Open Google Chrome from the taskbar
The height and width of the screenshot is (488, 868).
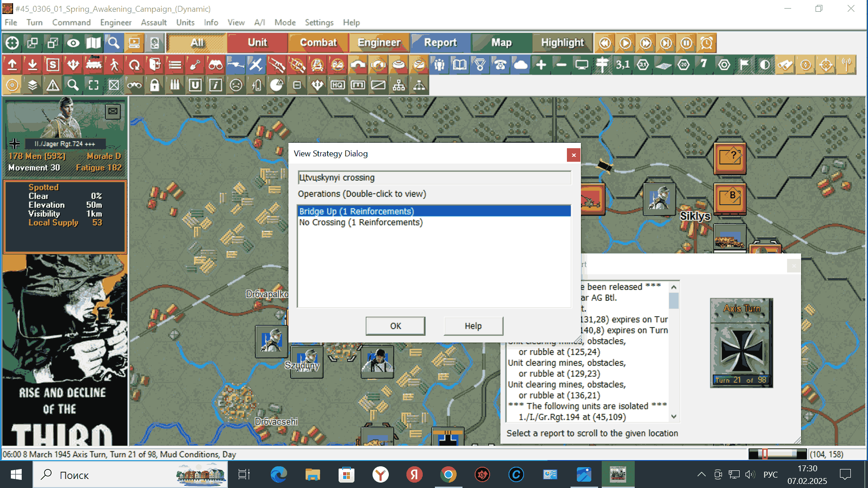tap(448, 475)
